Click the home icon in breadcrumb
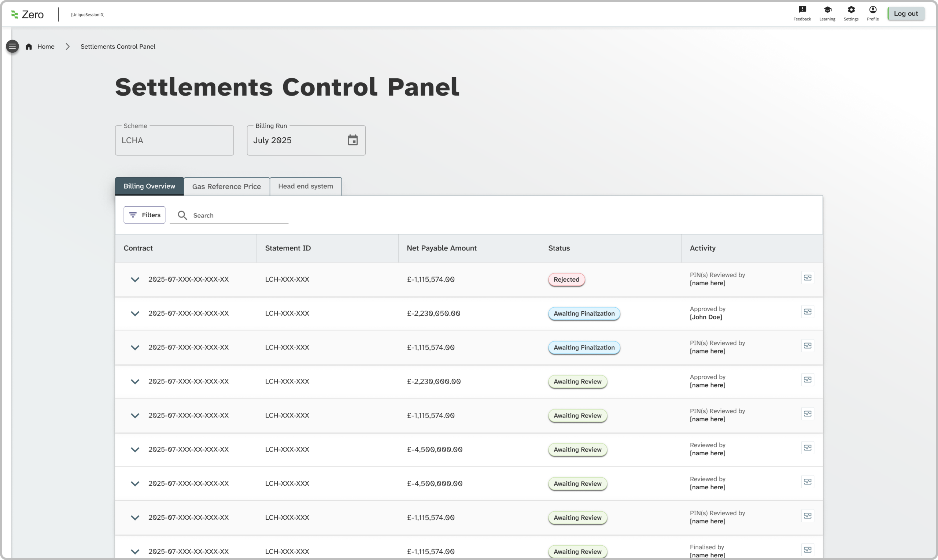938x560 pixels. (29, 47)
